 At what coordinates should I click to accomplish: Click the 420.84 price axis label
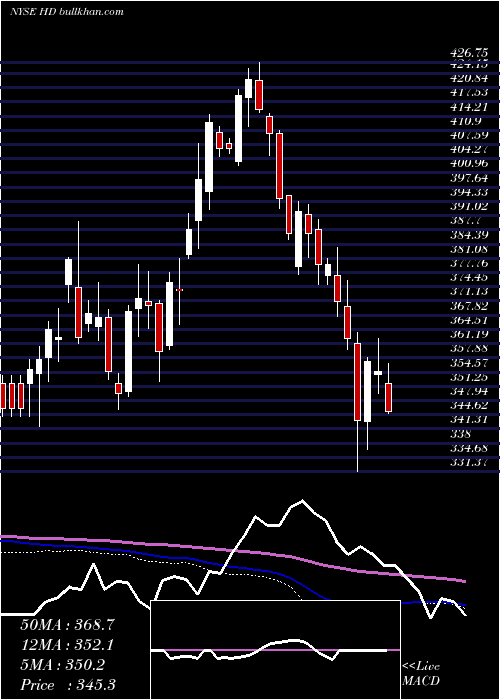pos(468,79)
